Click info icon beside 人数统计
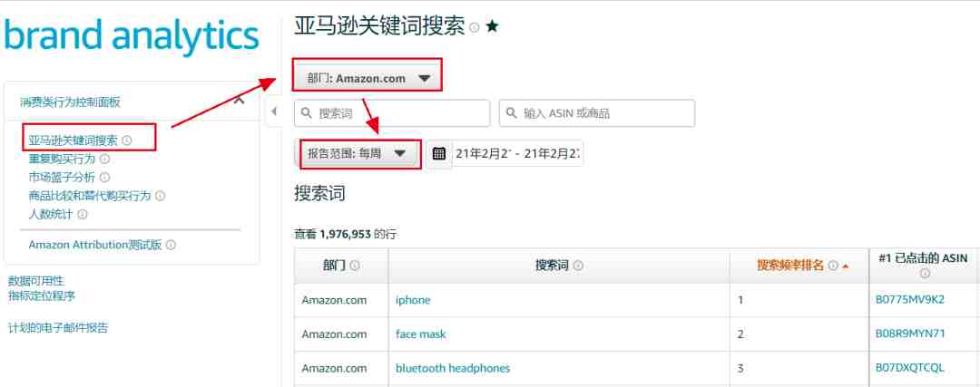 83,214
